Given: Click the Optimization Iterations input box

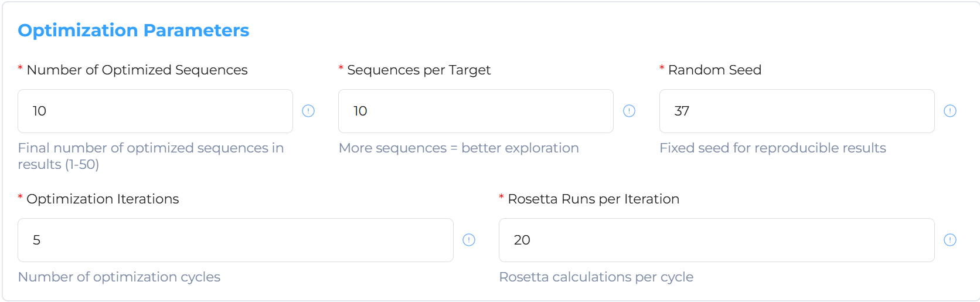Looking at the screenshot, I should click(235, 240).
